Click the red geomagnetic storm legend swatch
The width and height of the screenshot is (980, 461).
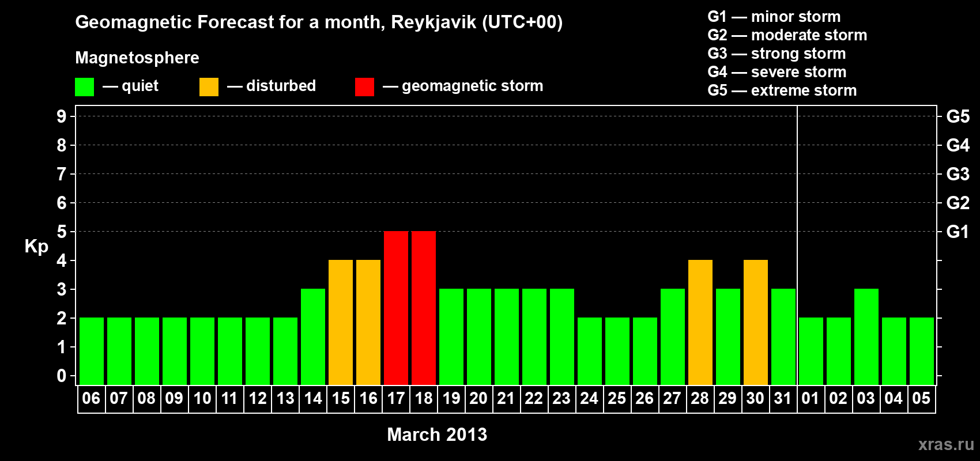364,87
